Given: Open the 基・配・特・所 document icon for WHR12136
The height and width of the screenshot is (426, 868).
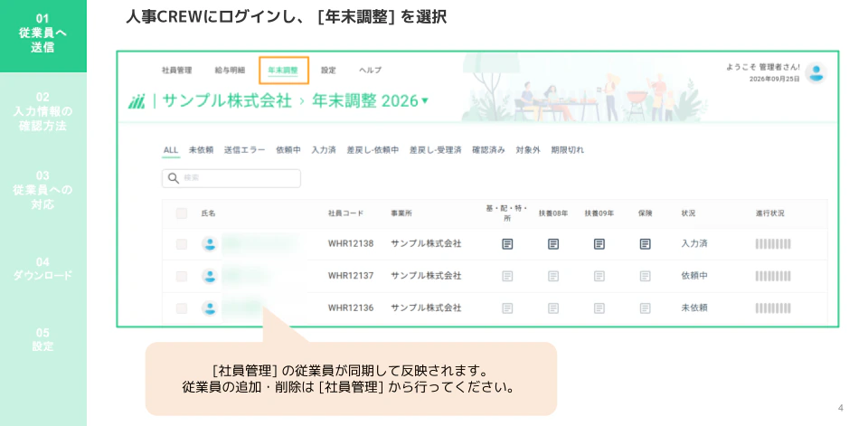Looking at the screenshot, I should (x=507, y=308).
